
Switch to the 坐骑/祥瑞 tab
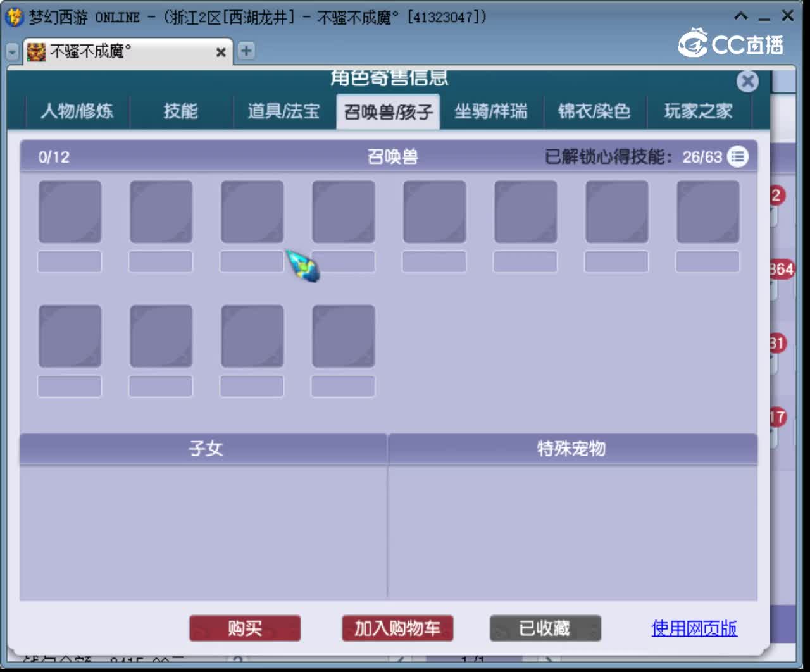tap(491, 112)
